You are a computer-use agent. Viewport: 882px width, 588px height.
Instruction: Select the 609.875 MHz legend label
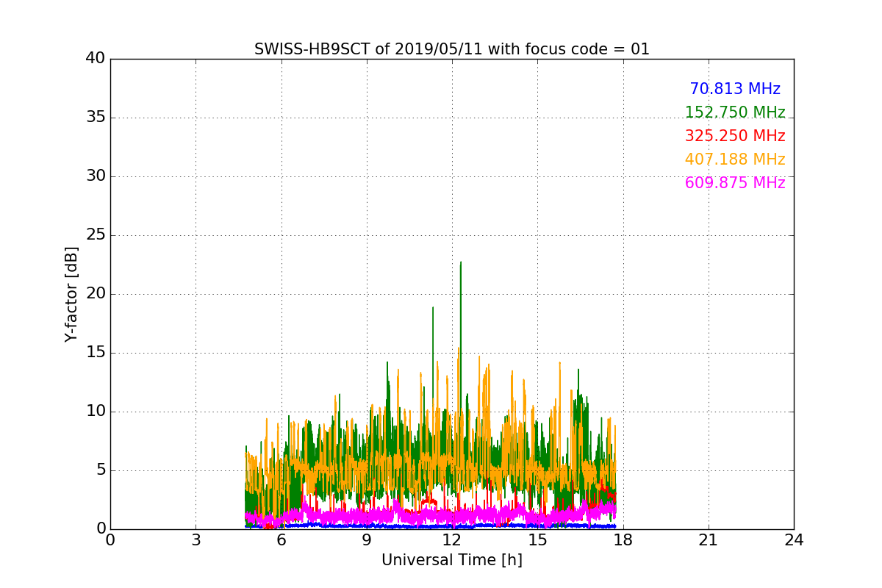tap(735, 183)
